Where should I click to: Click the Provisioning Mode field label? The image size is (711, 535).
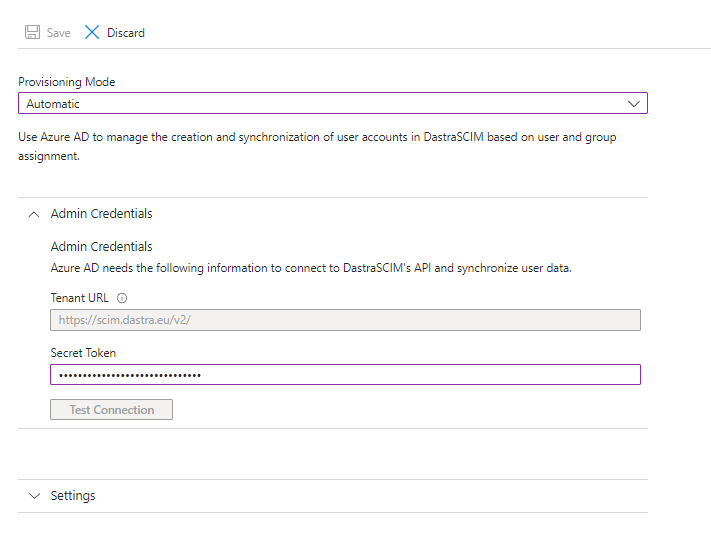67,82
